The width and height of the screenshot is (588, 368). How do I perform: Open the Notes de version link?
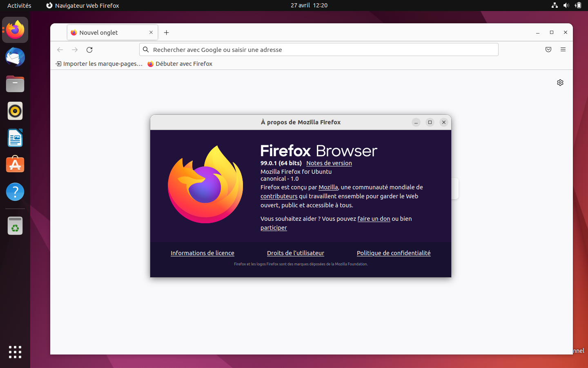(329, 163)
